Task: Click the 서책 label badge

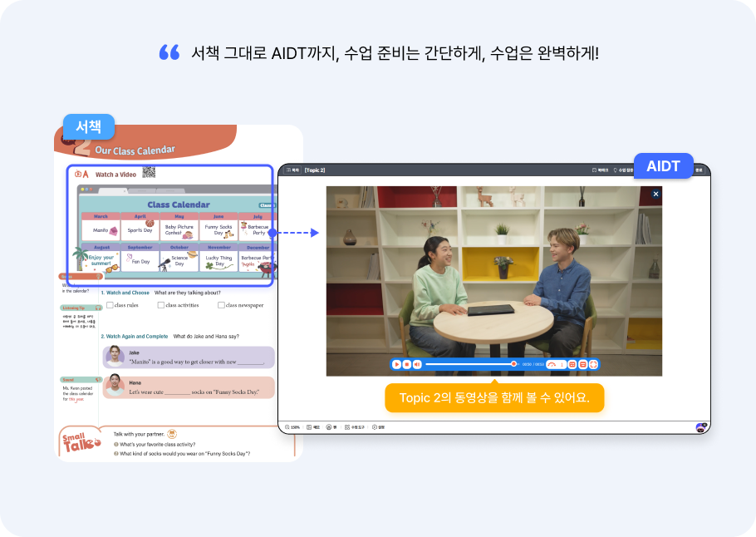Action: 89,127
